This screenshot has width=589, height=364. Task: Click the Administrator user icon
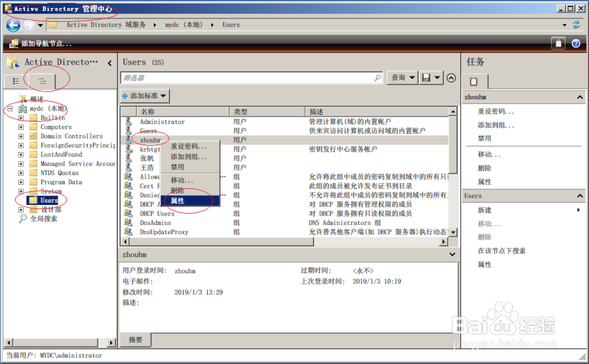(128, 121)
